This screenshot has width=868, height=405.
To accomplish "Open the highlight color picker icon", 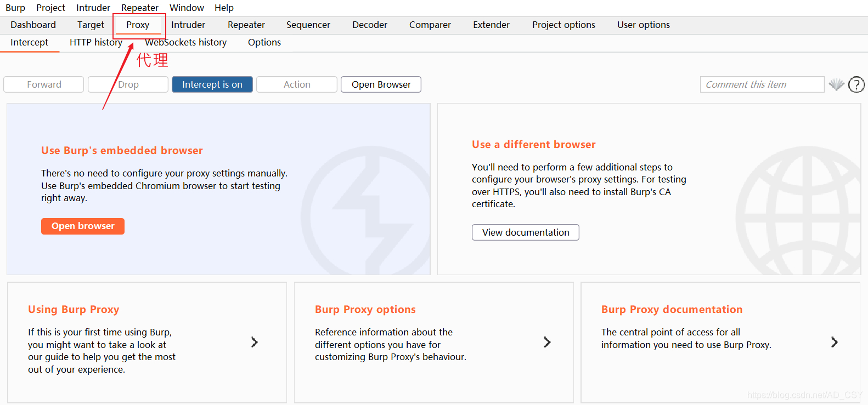I will 836,84.
